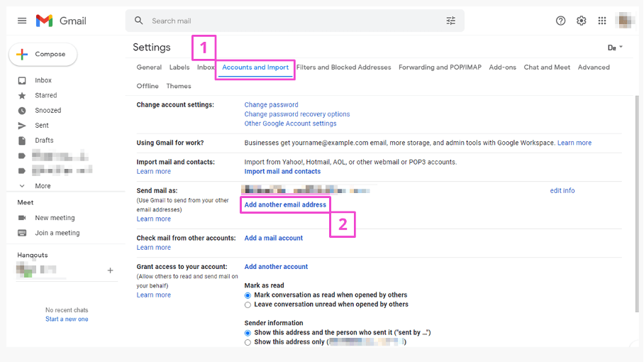644x362 pixels.
Task: Show search options filter icon
Action: coord(450,21)
